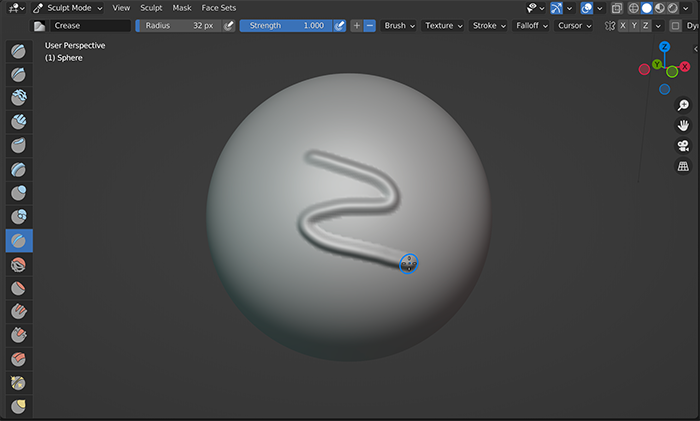Viewport: 700px width, 421px height.
Task: Toggle viewport gizmos display
Action: 556,8
